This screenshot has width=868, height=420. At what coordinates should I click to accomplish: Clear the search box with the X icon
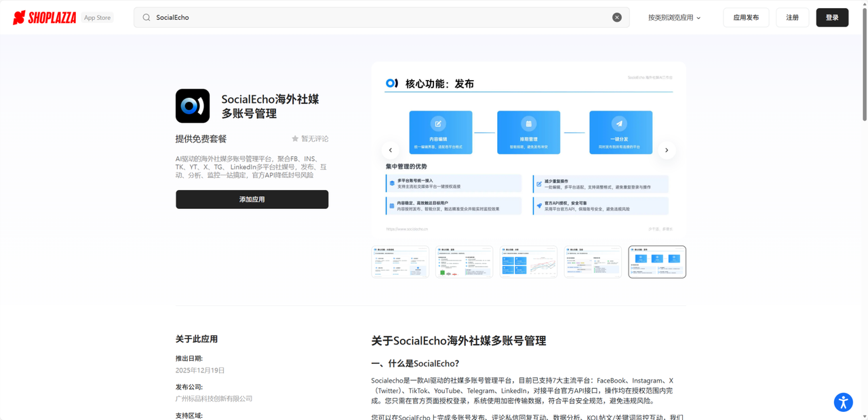pyautogui.click(x=616, y=17)
